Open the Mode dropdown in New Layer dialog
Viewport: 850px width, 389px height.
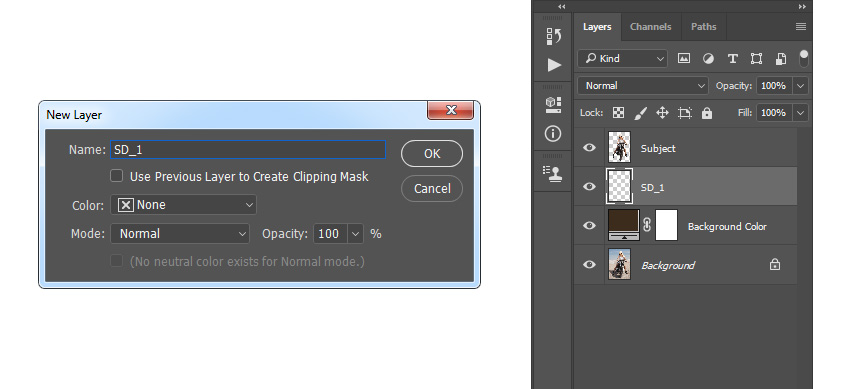180,234
